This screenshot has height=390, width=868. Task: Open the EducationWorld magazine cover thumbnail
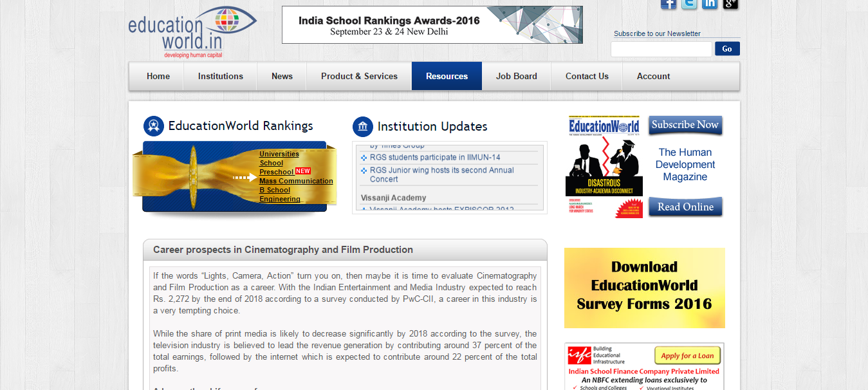pos(605,167)
